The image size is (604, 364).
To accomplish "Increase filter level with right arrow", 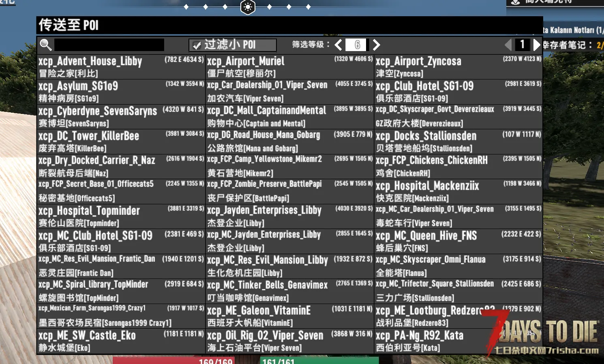I will [x=376, y=45].
